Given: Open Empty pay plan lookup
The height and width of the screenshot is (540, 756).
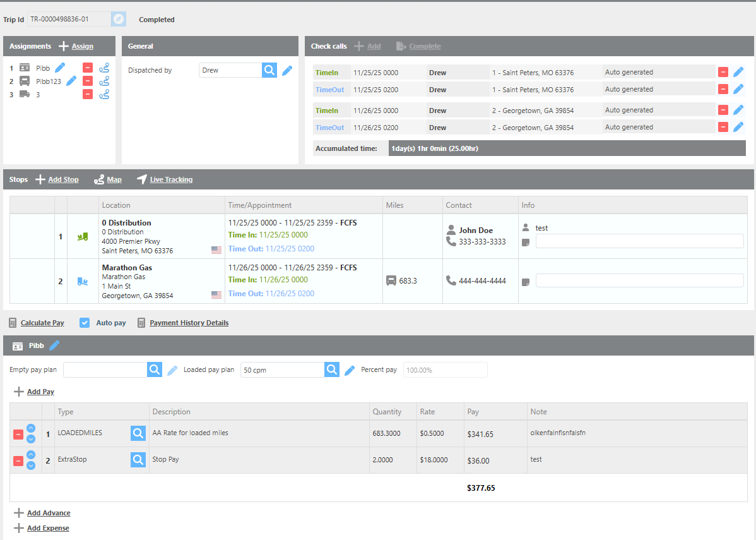Looking at the screenshot, I should pyautogui.click(x=155, y=370).
